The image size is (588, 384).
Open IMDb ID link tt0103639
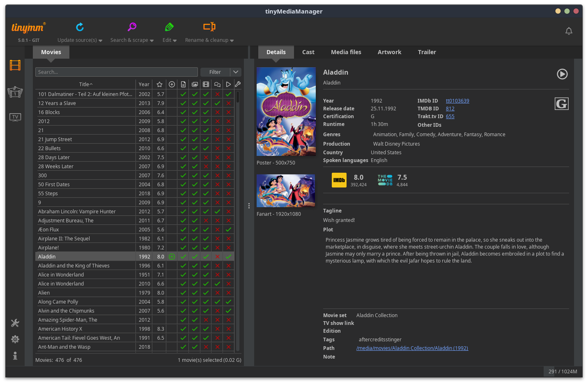coord(457,101)
